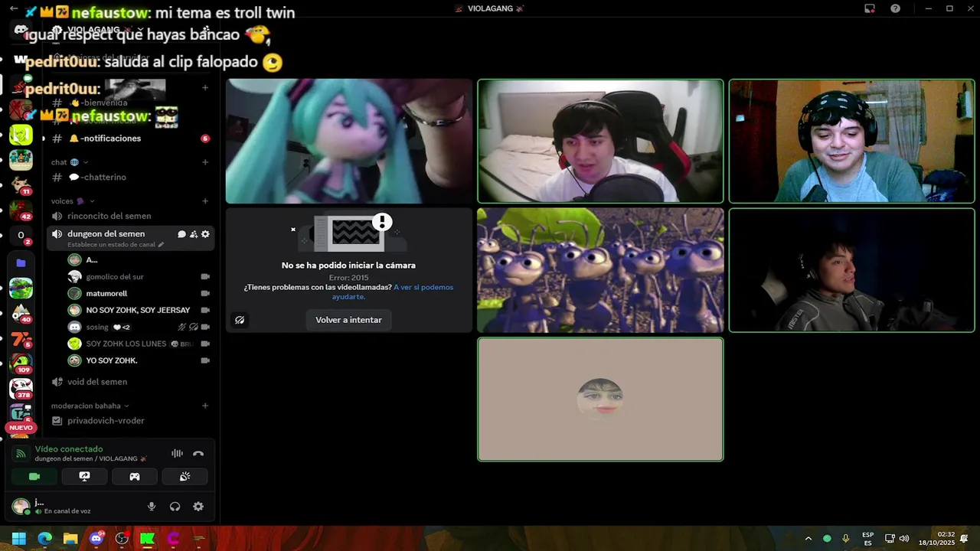This screenshot has height=551, width=980.
Task: Select user NO SOY ZOHK, SOY JEERSAY
Action: (139, 310)
